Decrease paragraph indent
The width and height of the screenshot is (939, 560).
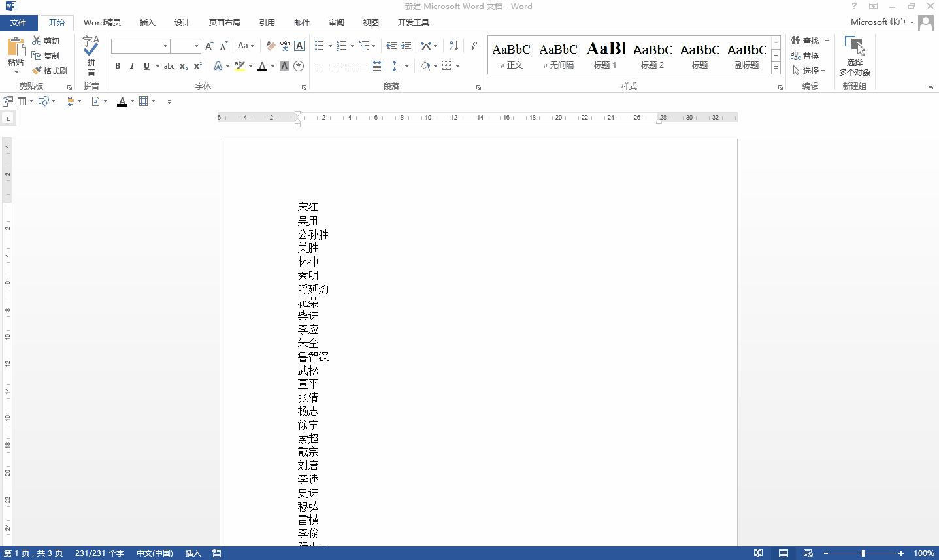(x=391, y=46)
